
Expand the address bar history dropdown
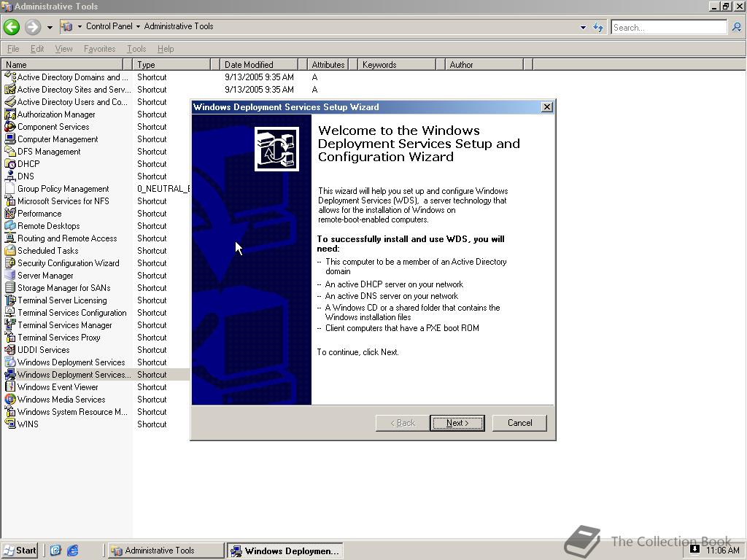pos(583,27)
